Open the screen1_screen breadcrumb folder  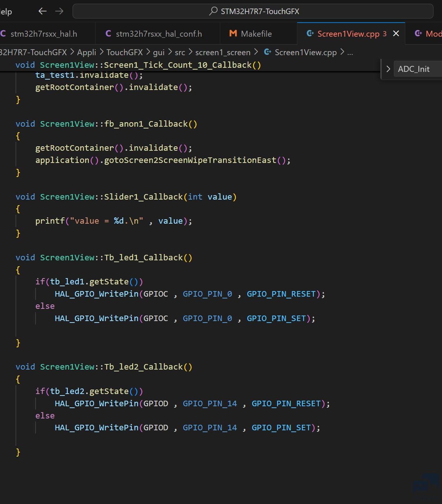tap(222, 52)
